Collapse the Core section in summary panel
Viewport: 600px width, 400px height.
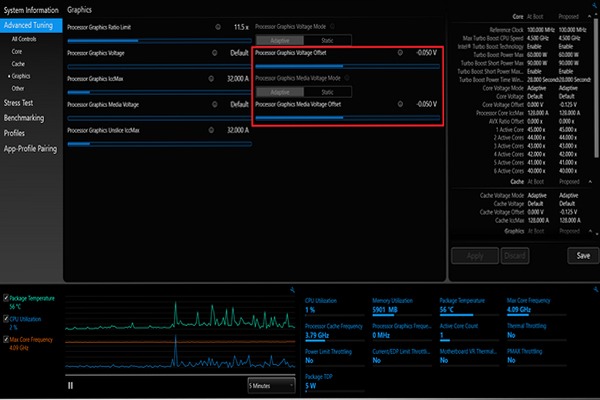[589, 17]
